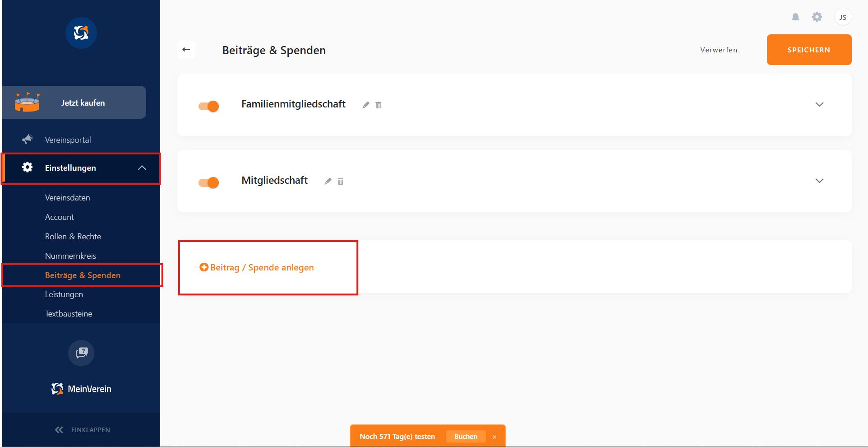The width and height of the screenshot is (868, 447).
Task: Dismiss the trial banner with X
Action: 494,437
